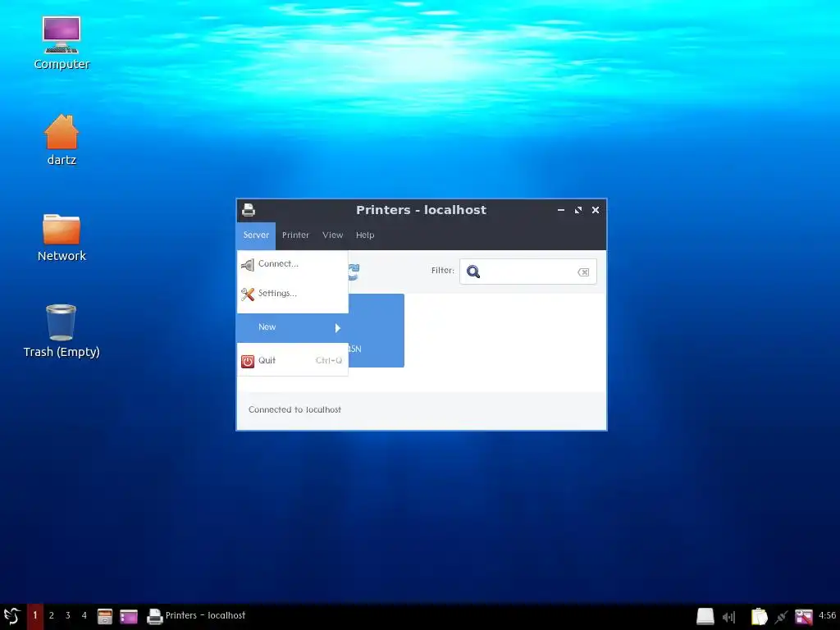Switch to workspace 3
This screenshot has height=630, width=840.
pos(67,615)
